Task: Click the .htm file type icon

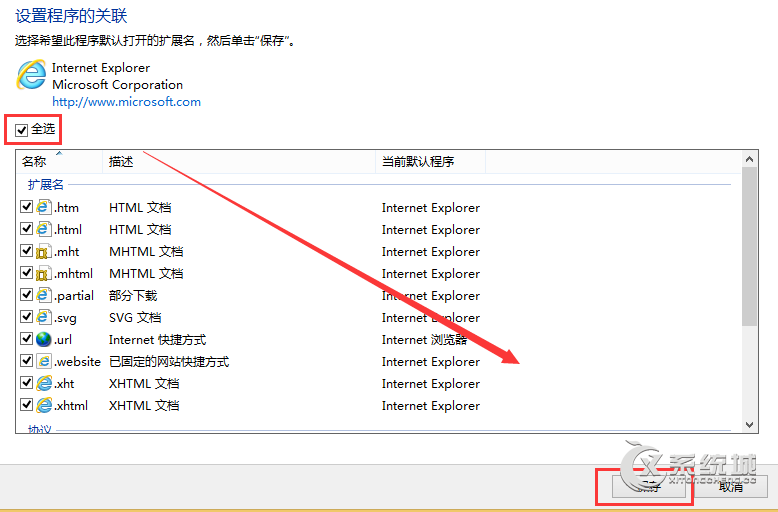Action: (x=44, y=207)
